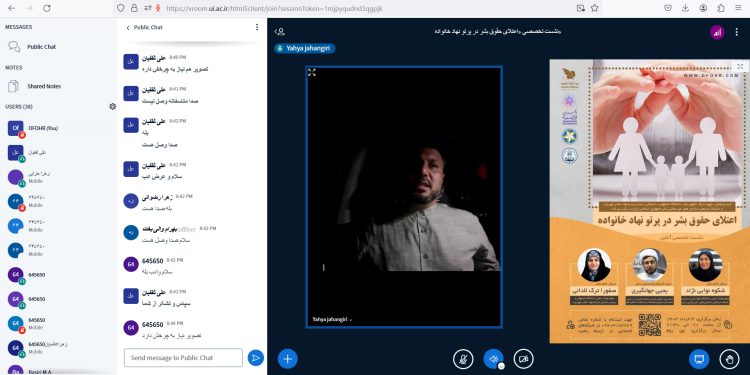Hide Public Chat using back chevron
Image resolution: width=750 pixels, height=375 pixels.
click(x=128, y=28)
